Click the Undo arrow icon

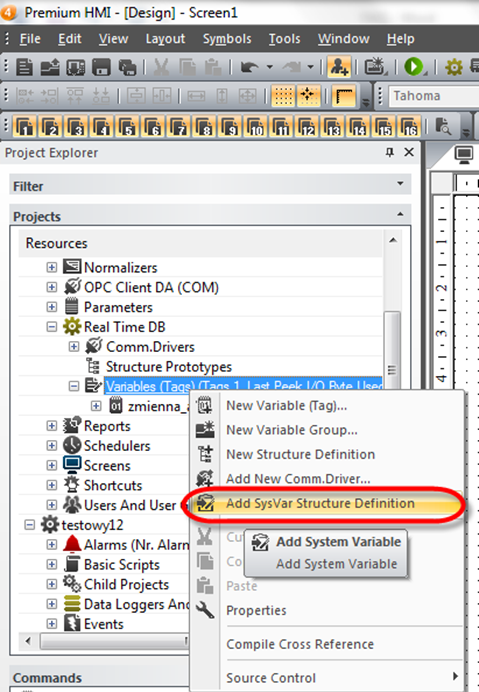point(249,67)
